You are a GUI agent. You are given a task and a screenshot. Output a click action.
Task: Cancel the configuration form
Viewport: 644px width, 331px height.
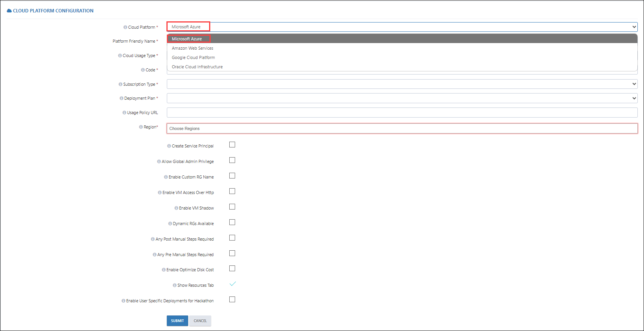[x=200, y=321]
